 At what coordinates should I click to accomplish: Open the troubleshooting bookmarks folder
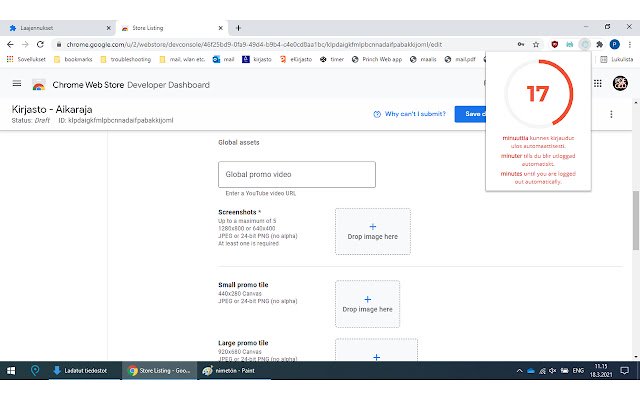pyautogui.click(x=126, y=59)
